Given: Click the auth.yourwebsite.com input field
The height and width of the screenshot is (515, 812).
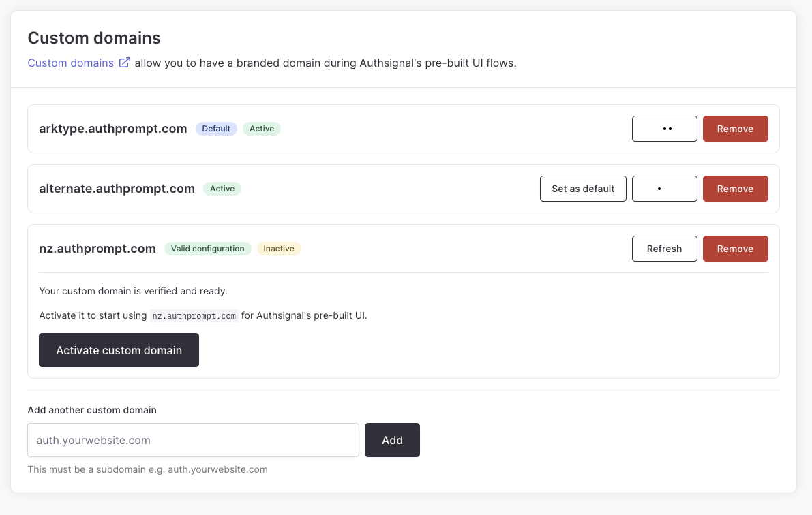Looking at the screenshot, I should pyautogui.click(x=193, y=440).
